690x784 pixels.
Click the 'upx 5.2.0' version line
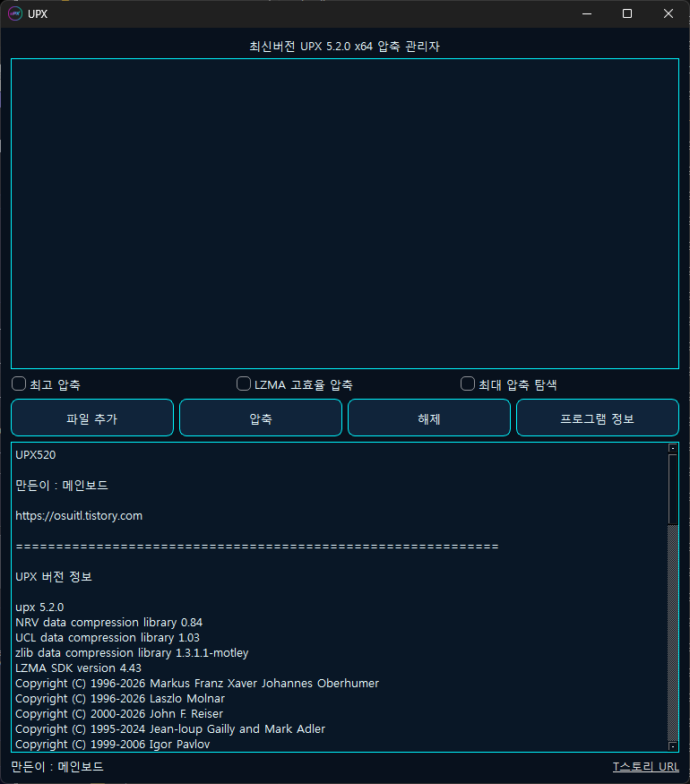39,607
